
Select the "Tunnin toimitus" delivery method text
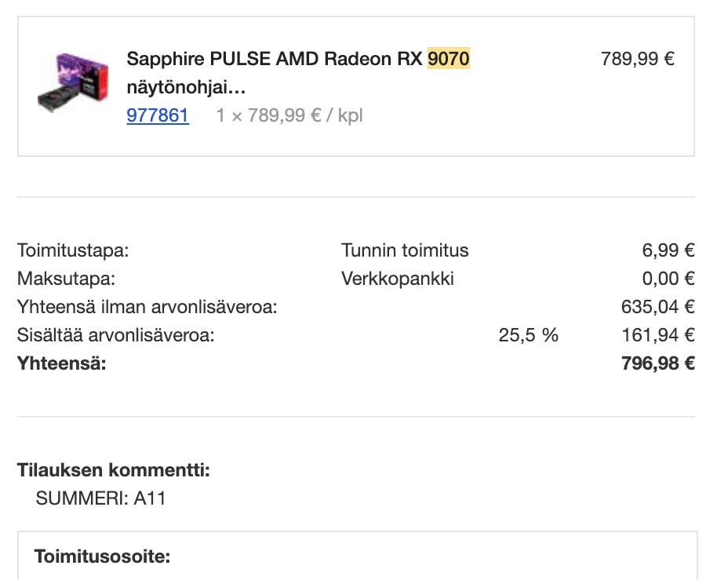[405, 250]
